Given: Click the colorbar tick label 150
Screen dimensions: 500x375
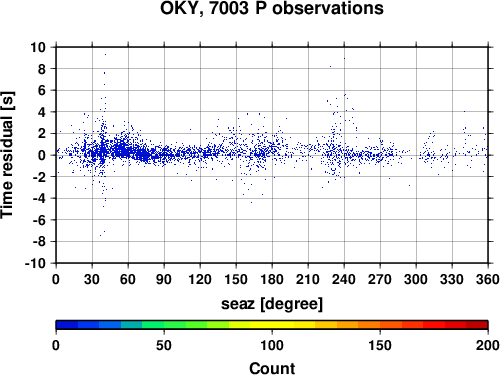Looking at the screenshot, I should click(380, 345).
